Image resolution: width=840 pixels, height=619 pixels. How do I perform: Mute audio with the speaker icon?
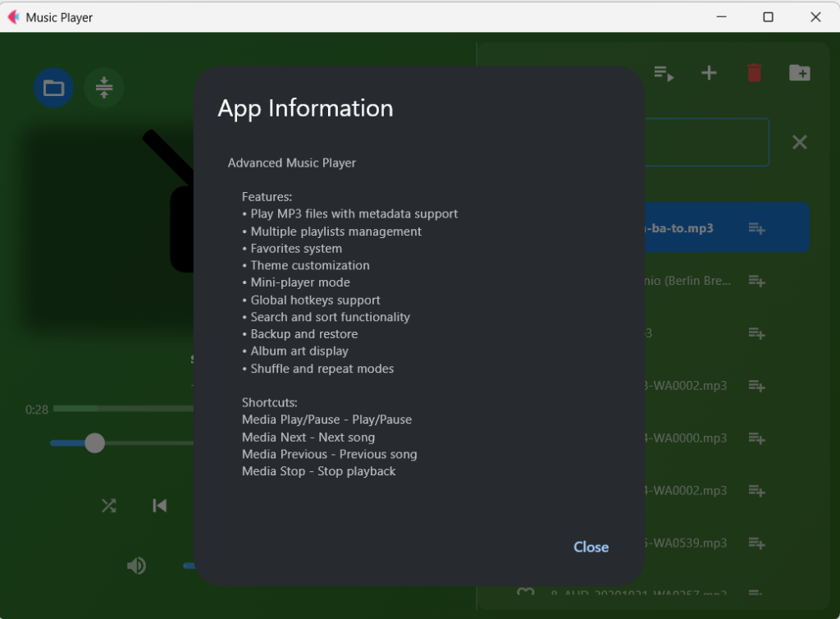(x=136, y=566)
